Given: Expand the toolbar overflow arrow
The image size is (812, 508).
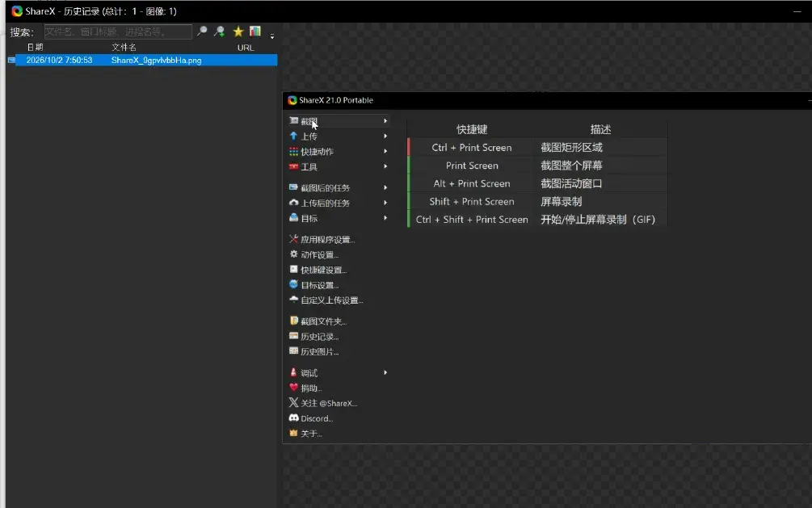Looking at the screenshot, I should coord(271,36).
